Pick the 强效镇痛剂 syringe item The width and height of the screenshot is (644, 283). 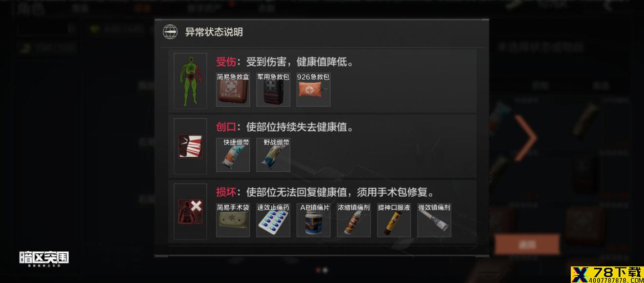coord(434,220)
